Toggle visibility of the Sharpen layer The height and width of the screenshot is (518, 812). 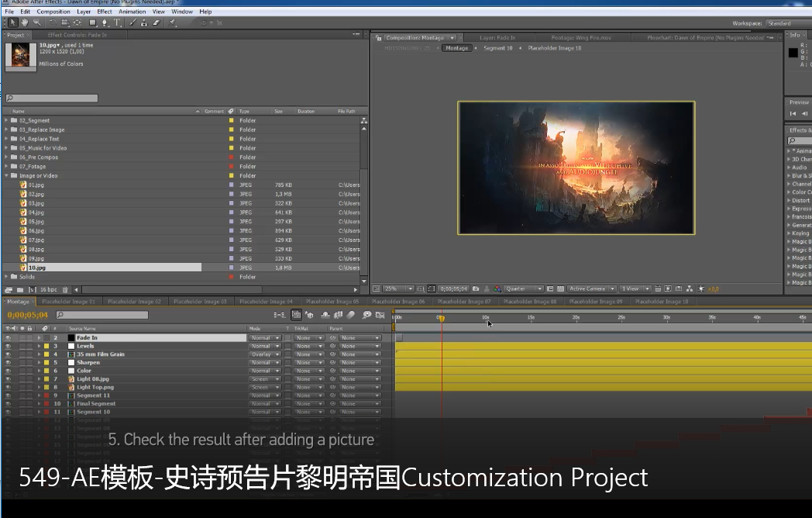coord(8,363)
